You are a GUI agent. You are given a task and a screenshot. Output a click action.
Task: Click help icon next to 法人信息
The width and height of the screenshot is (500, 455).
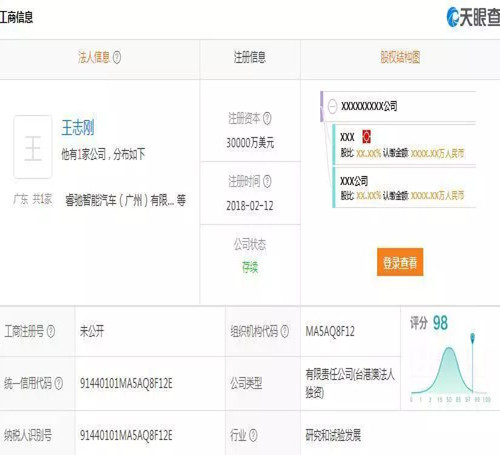117,58
